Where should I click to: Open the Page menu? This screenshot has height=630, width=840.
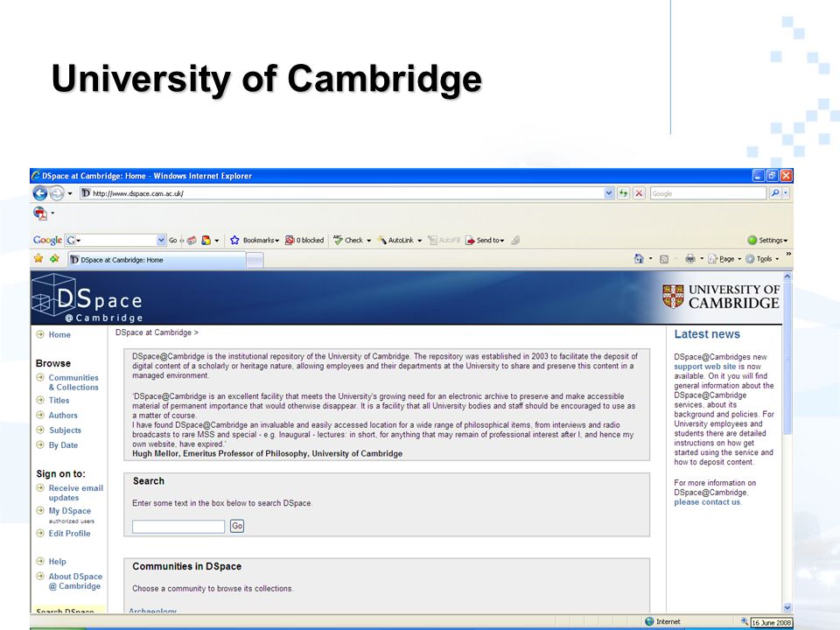[x=724, y=259]
